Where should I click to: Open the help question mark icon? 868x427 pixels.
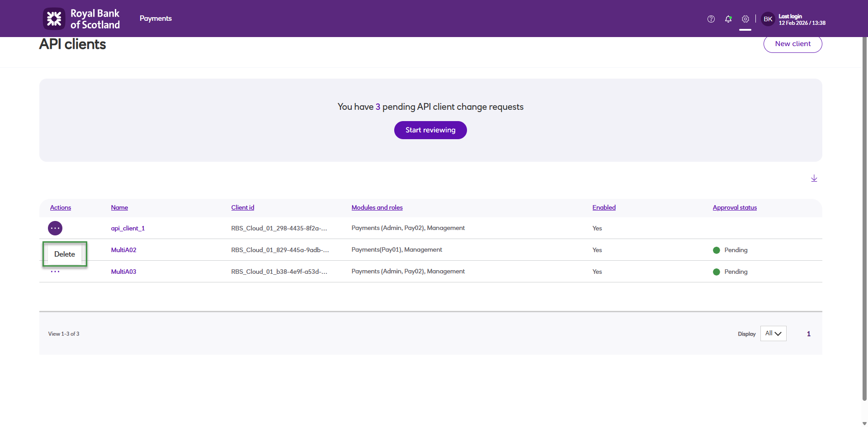pyautogui.click(x=711, y=19)
